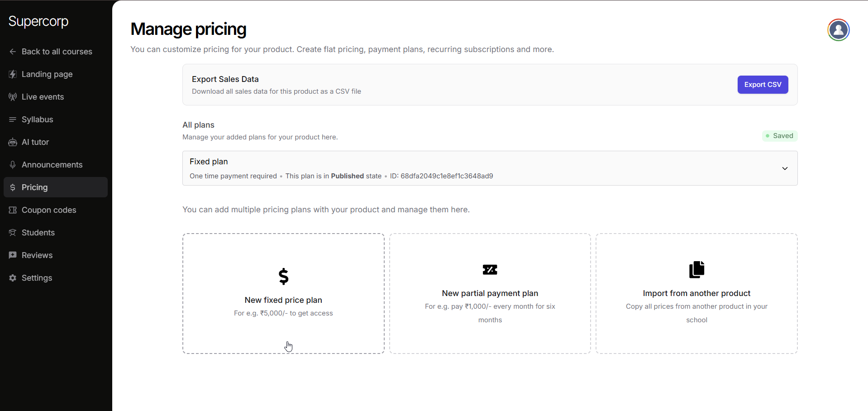
Task: Select the Pricing sidebar item
Action: tap(35, 187)
